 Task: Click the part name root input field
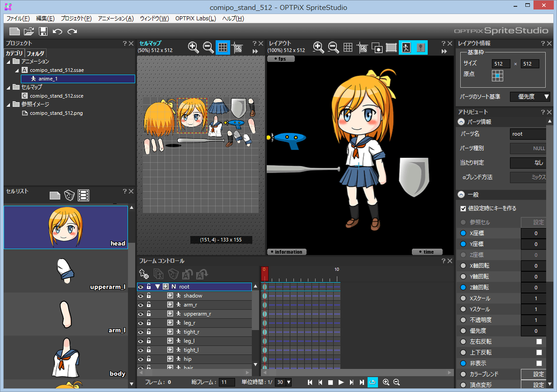click(x=528, y=134)
